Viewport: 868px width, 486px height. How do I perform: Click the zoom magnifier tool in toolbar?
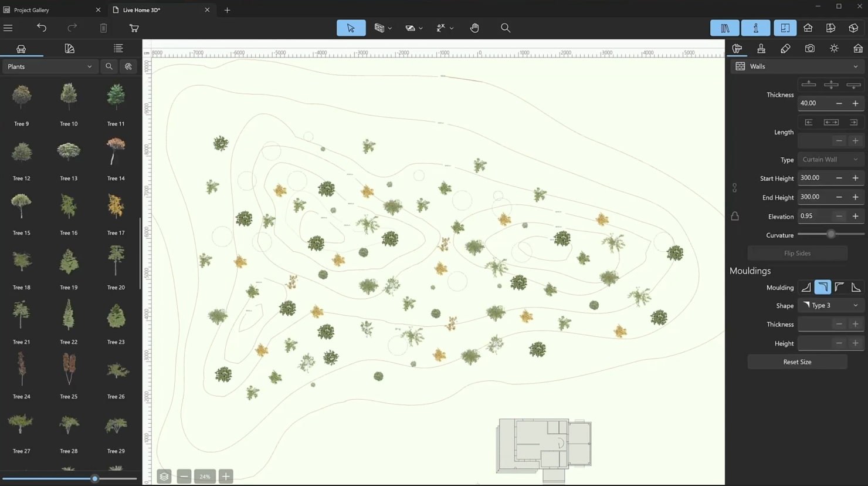505,28
